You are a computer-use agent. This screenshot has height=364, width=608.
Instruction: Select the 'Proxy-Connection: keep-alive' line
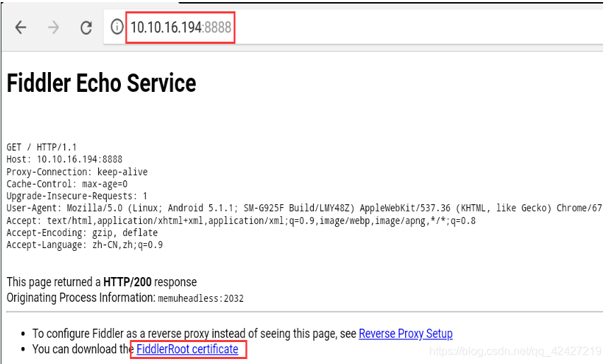point(77,172)
